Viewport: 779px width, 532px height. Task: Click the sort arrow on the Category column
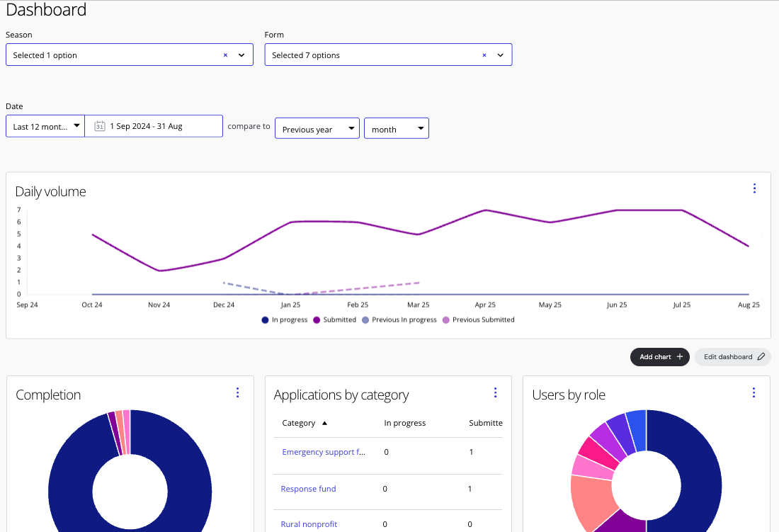[323, 422]
